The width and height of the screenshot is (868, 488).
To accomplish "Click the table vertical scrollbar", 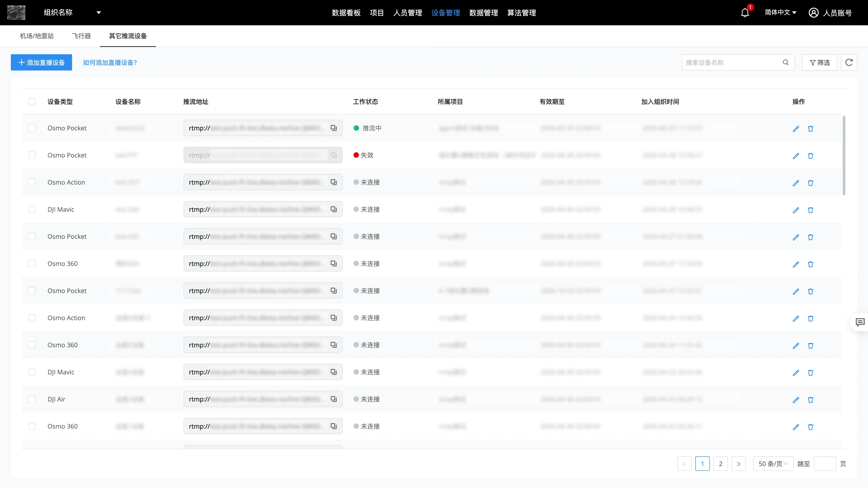I will coord(844,156).
